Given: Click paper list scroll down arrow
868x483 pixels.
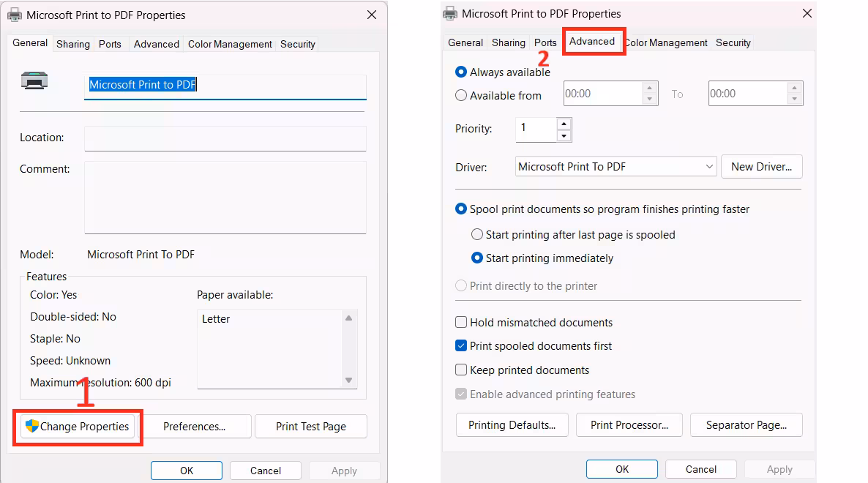Looking at the screenshot, I should click(x=349, y=380).
